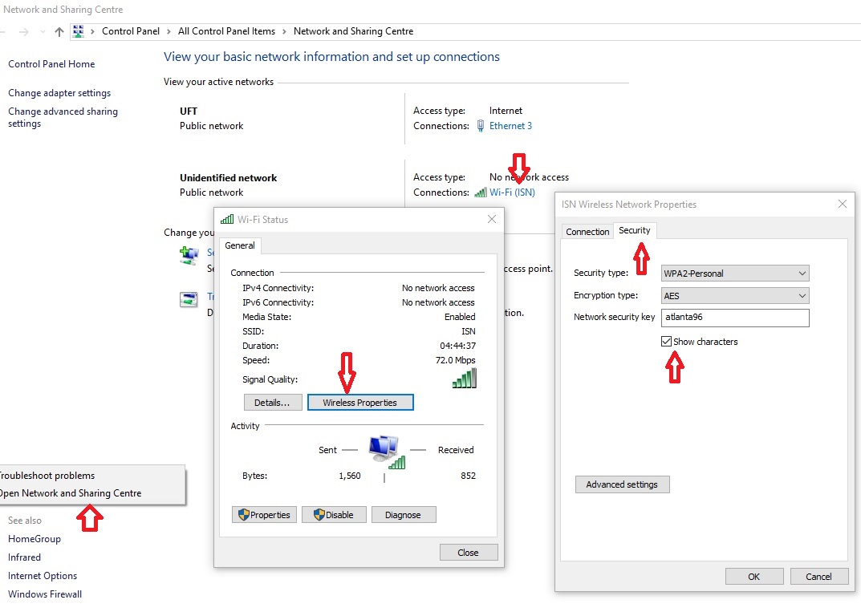Screen dimensions: 861x616
Task: Open Change adapter settings
Action: [59, 92]
